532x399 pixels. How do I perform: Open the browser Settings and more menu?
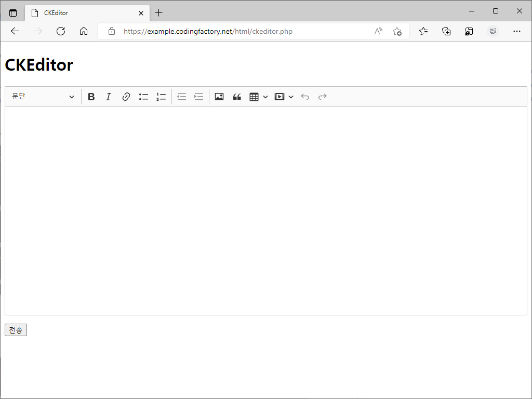[517, 31]
